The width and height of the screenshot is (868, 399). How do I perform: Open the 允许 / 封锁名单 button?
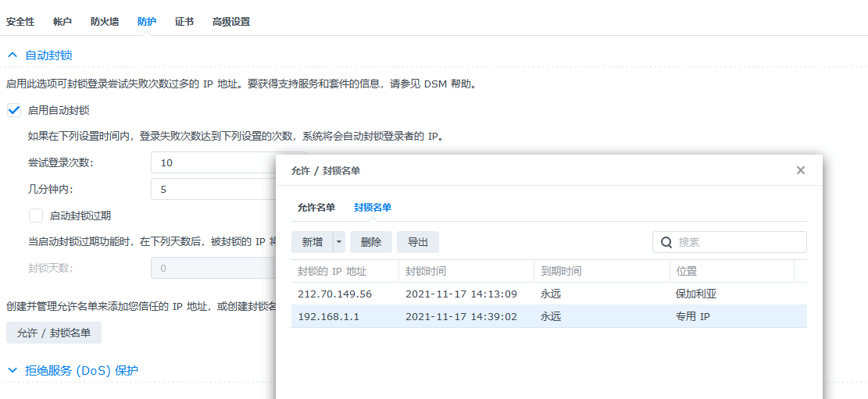tap(54, 333)
